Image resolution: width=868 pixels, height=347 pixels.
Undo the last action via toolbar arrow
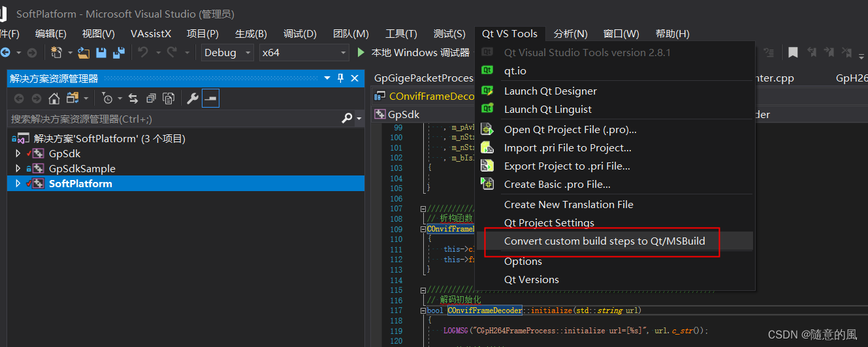pos(143,52)
